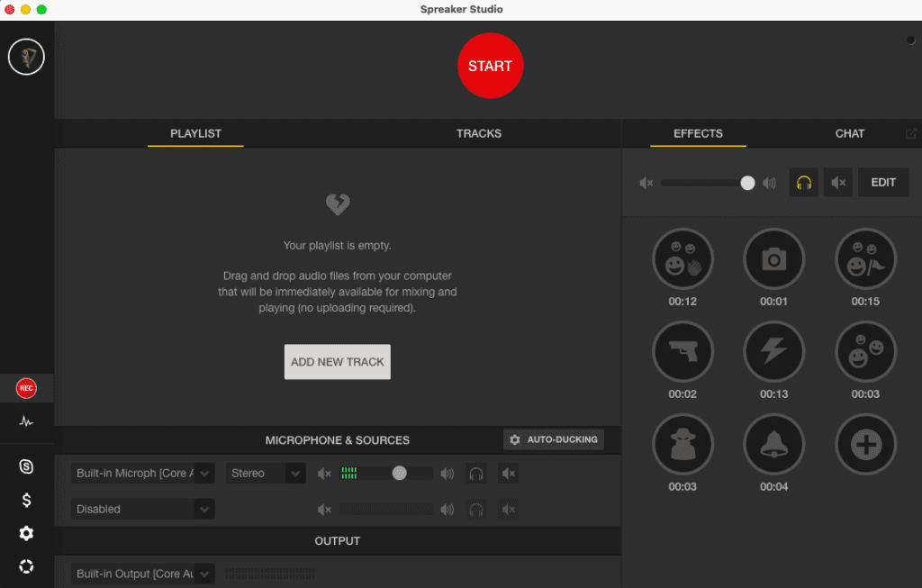
Task: Open monetization via the dollar sign icon
Action: (x=26, y=500)
